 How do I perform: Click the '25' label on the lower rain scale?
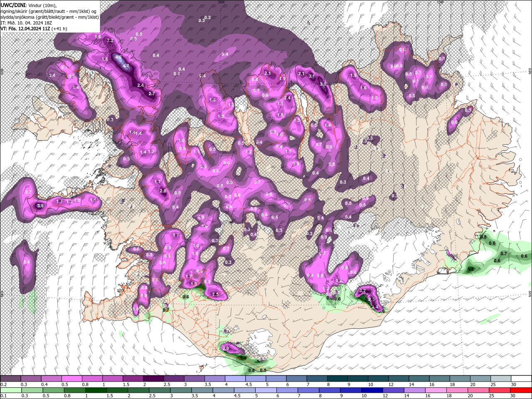[x=493, y=396]
